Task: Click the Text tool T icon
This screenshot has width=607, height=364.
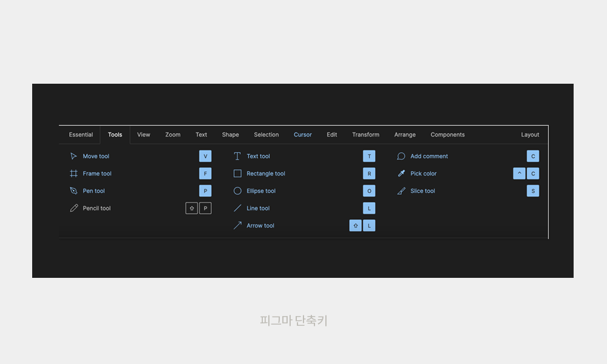Action: (237, 157)
